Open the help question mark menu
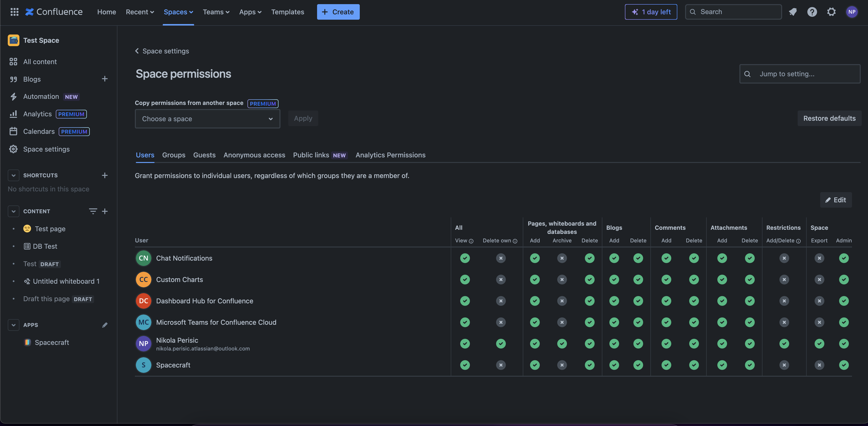This screenshot has width=868, height=426. [x=812, y=12]
